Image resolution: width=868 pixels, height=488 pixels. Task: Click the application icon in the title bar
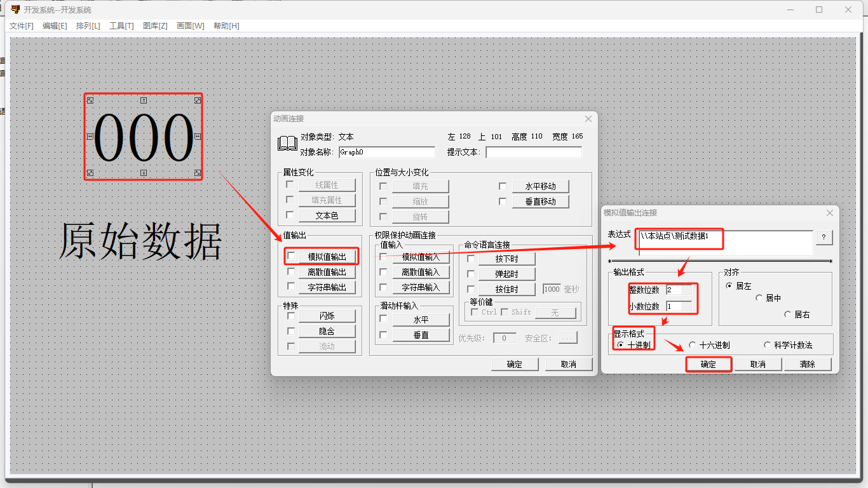coord(15,10)
